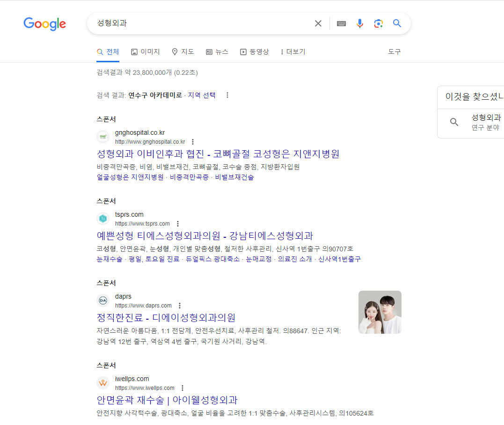This screenshot has height=425, width=504.
Task: Open the on-screen keyboard icon
Action: (341, 23)
